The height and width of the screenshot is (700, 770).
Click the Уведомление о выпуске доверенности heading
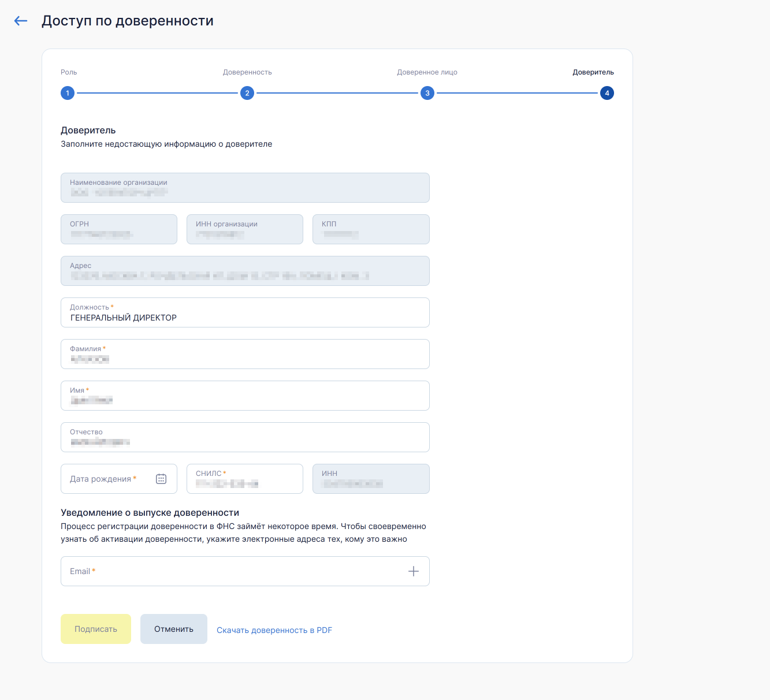point(150,512)
